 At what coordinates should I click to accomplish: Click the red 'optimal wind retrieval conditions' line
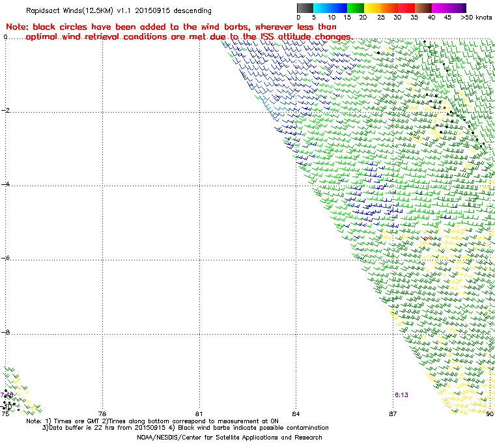[188, 37]
